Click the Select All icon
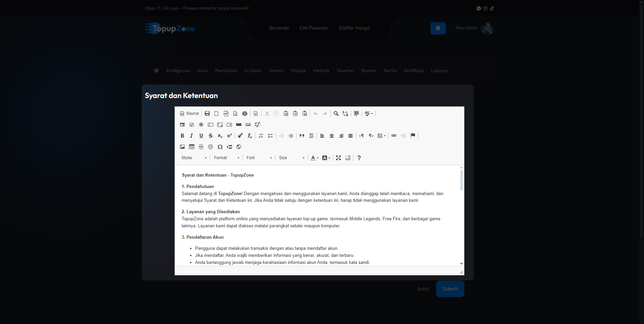 [x=357, y=113]
